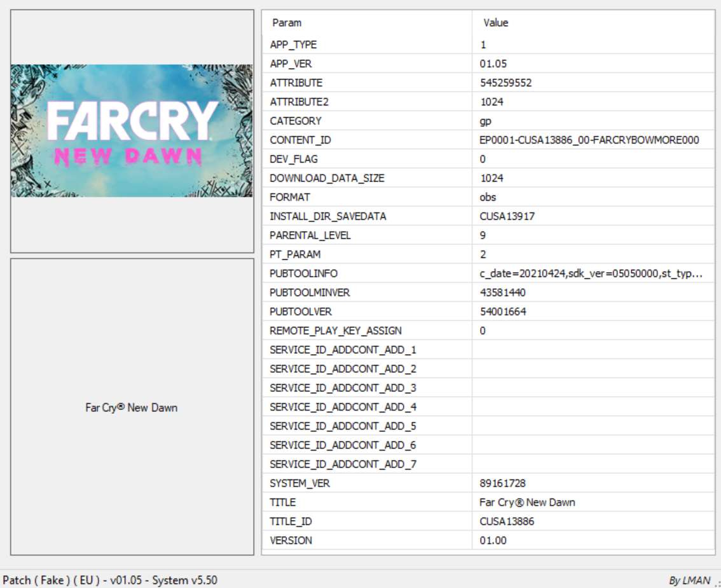Click the parental level value 9
Viewport: 721px width, 588px height.
pos(483,235)
